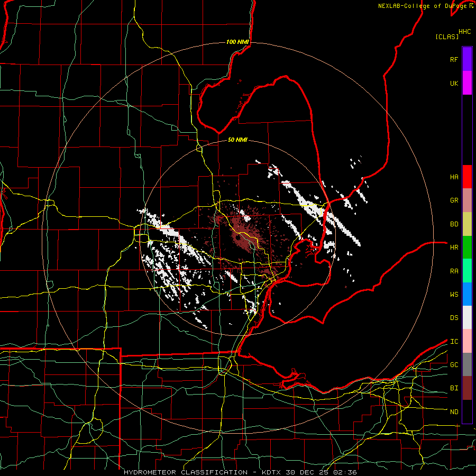This screenshot has width=476, height=476.
Task: Click the HA legend label
Action: click(454, 177)
